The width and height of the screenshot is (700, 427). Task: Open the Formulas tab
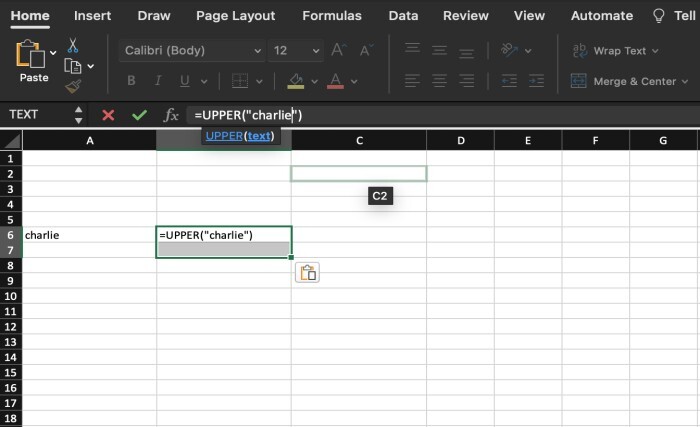click(332, 16)
